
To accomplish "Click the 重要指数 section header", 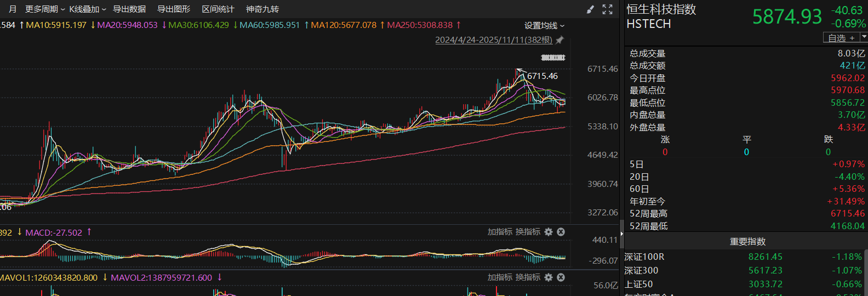I will pyautogui.click(x=747, y=241).
